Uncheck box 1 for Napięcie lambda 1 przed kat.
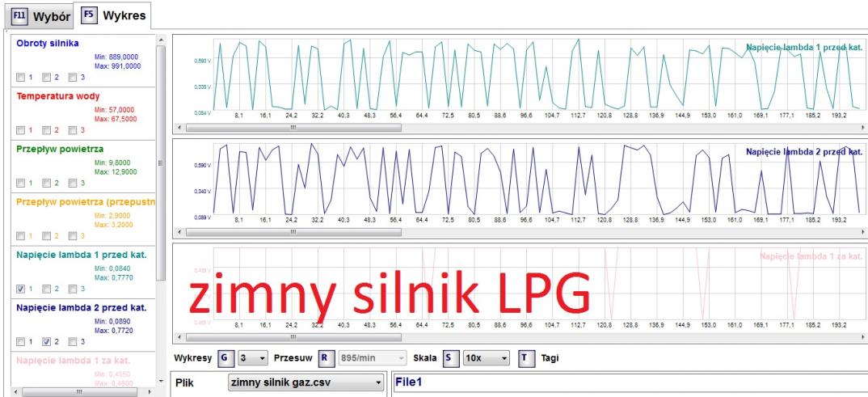868x397 pixels. 20,289
